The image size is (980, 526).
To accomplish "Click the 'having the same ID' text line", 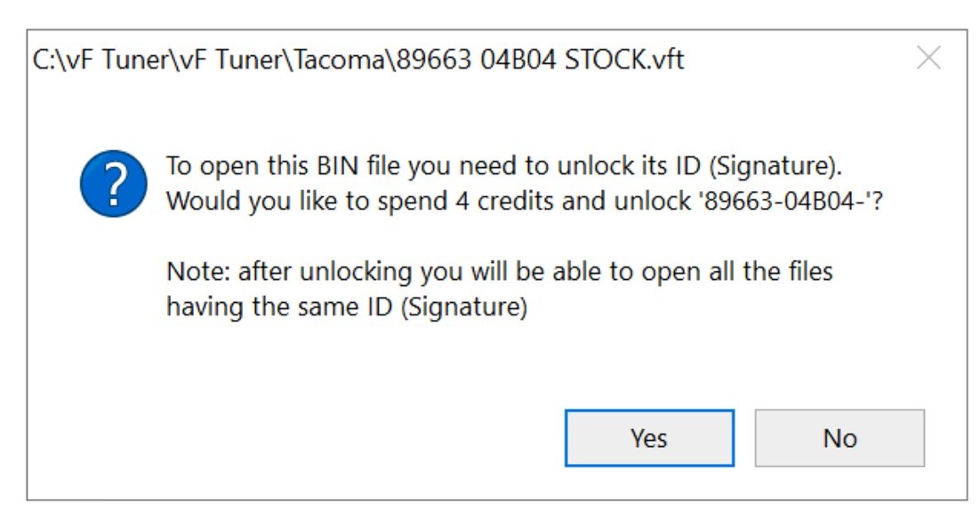I will (347, 307).
